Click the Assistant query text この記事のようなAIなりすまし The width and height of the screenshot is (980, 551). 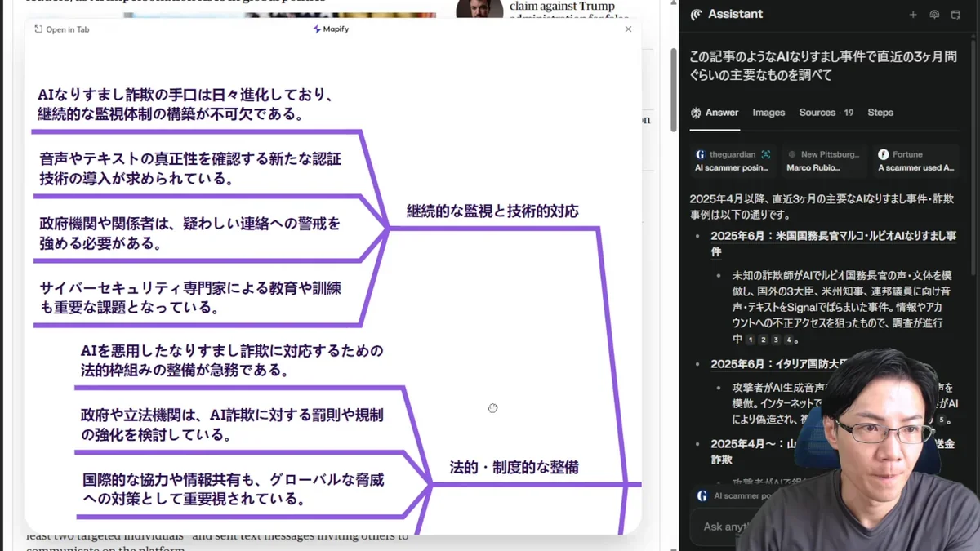[823, 65]
